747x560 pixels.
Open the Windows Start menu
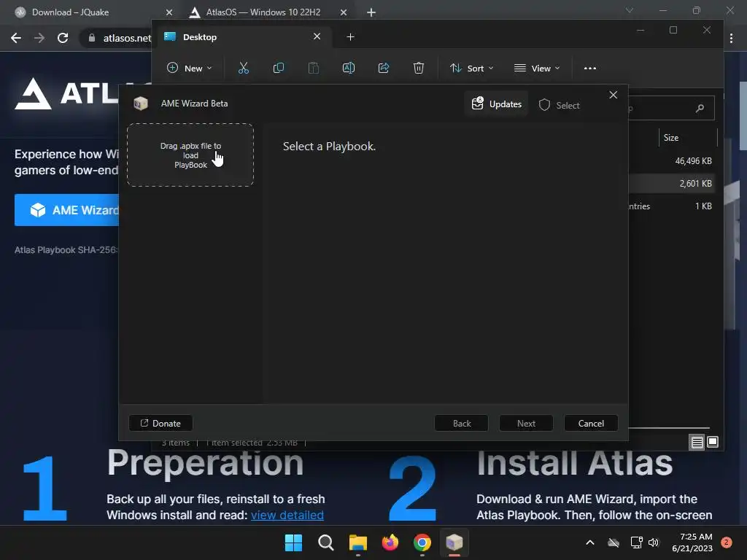point(293,542)
